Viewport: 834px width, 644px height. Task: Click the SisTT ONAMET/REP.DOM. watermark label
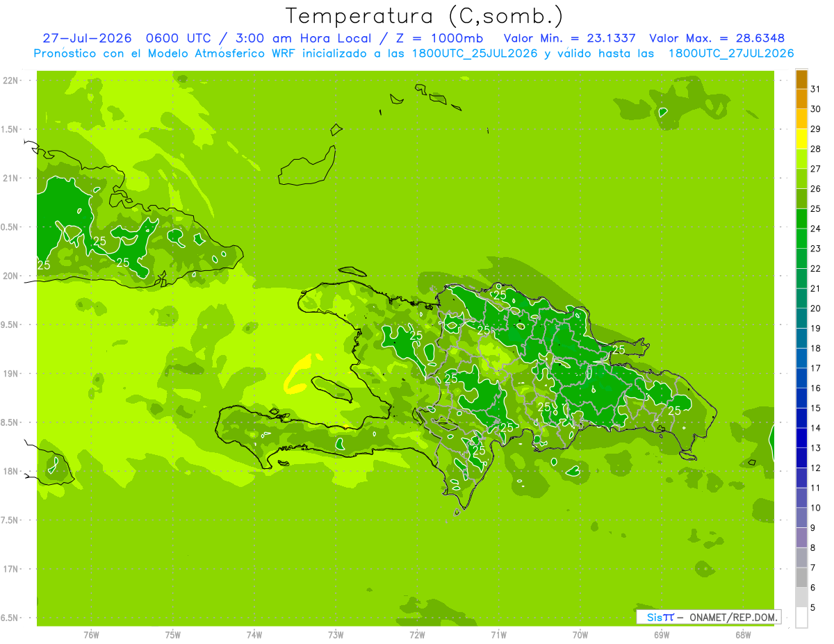(709, 617)
